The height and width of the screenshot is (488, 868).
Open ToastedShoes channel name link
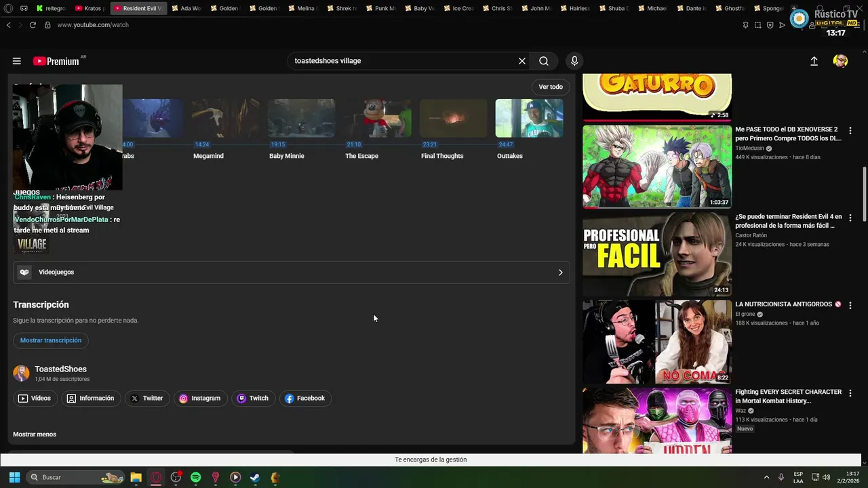point(61,369)
